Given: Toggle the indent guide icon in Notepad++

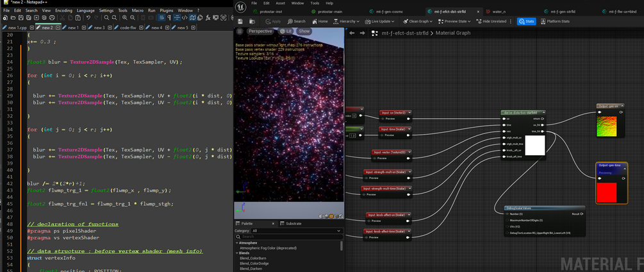Looking at the screenshot, I should tap(177, 18).
